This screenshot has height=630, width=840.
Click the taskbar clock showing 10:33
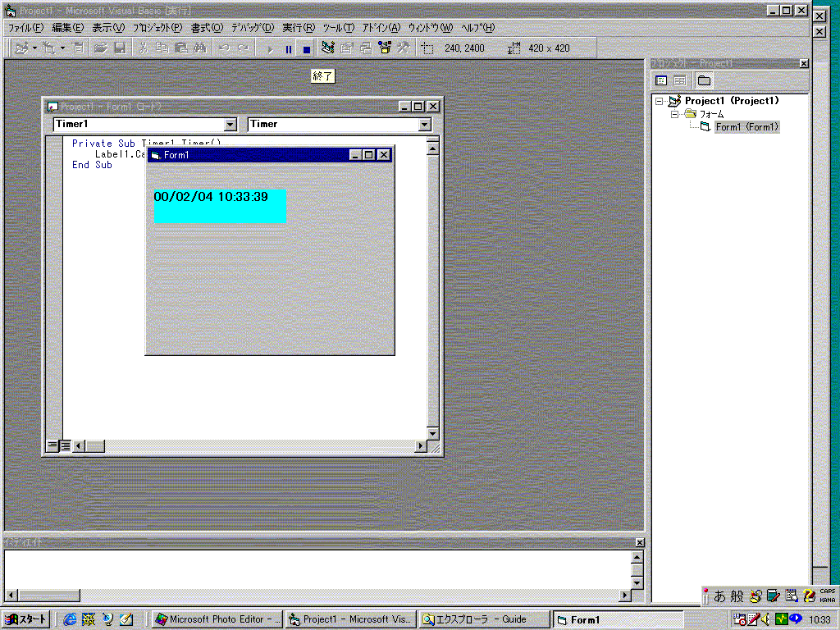coord(819,620)
